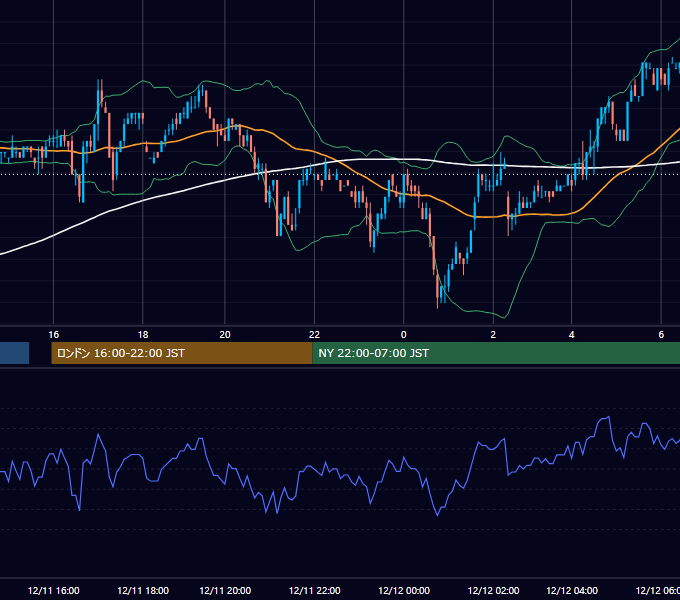This screenshot has height=600, width=680.
Task: Click the NY 22:00-07:00 JST session bar
Action: tap(496, 353)
